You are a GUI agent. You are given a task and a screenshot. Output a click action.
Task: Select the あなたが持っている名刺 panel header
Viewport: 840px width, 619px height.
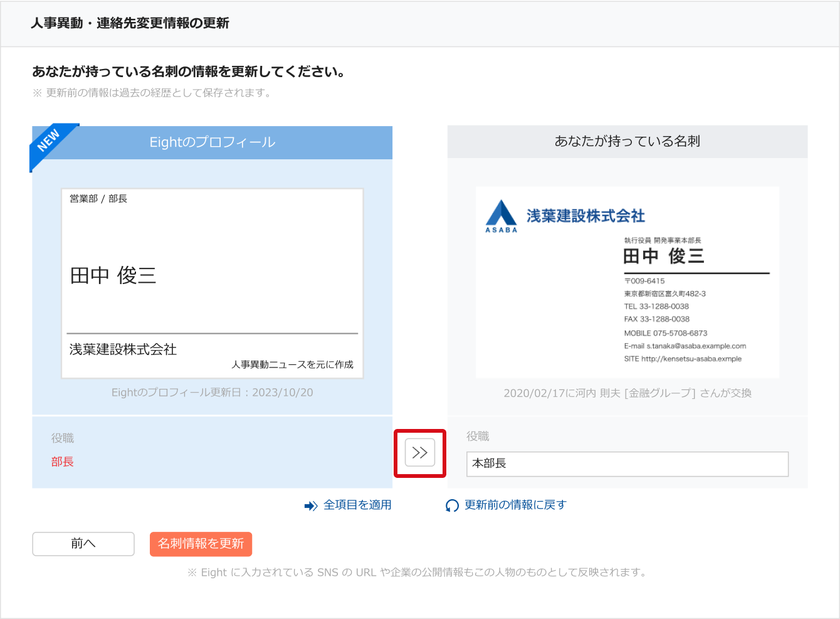tap(627, 142)
